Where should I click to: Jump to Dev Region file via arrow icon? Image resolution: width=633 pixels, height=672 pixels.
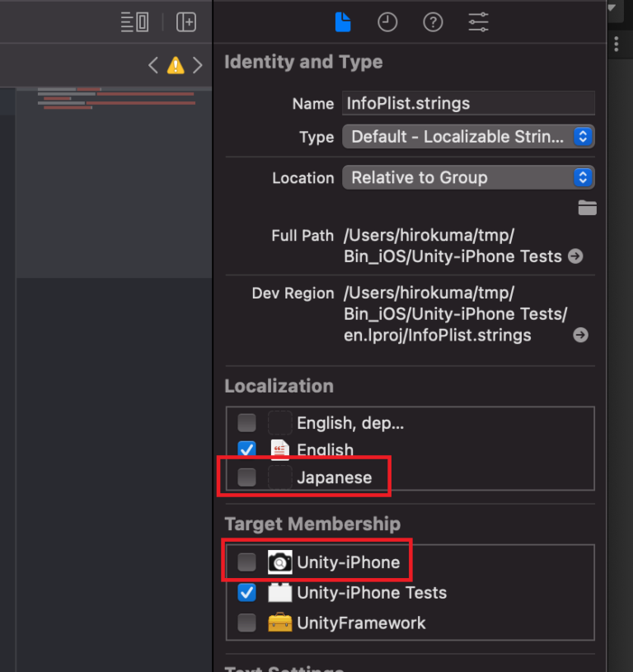click(x=580, y=335)
